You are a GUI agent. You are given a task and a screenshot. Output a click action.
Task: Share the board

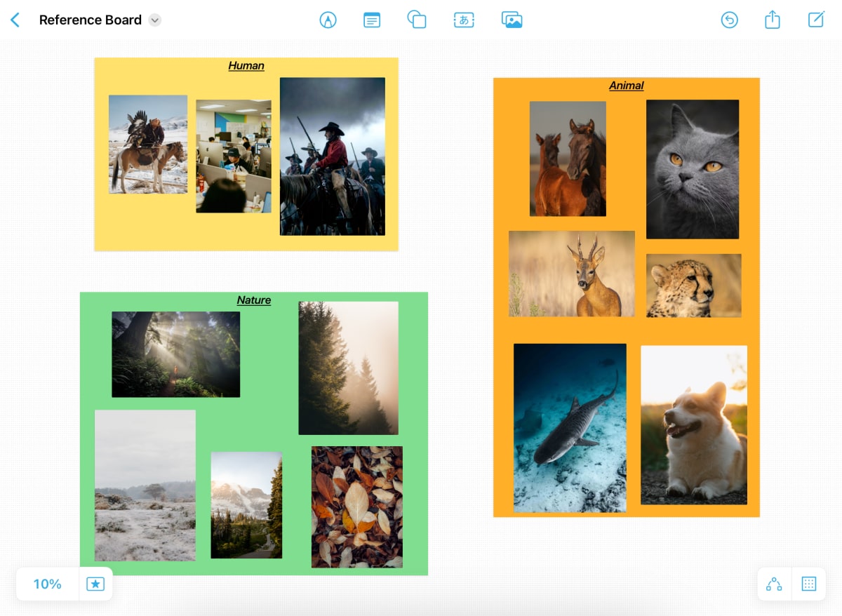click(x=772, y=20)
